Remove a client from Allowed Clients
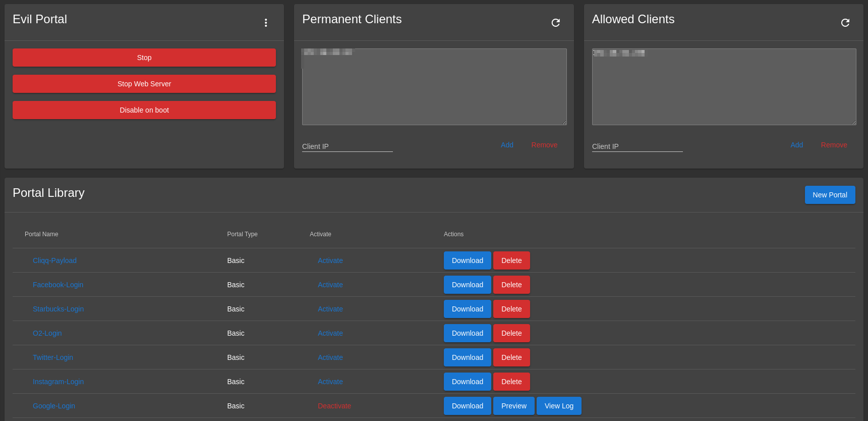 pos(834,145)
